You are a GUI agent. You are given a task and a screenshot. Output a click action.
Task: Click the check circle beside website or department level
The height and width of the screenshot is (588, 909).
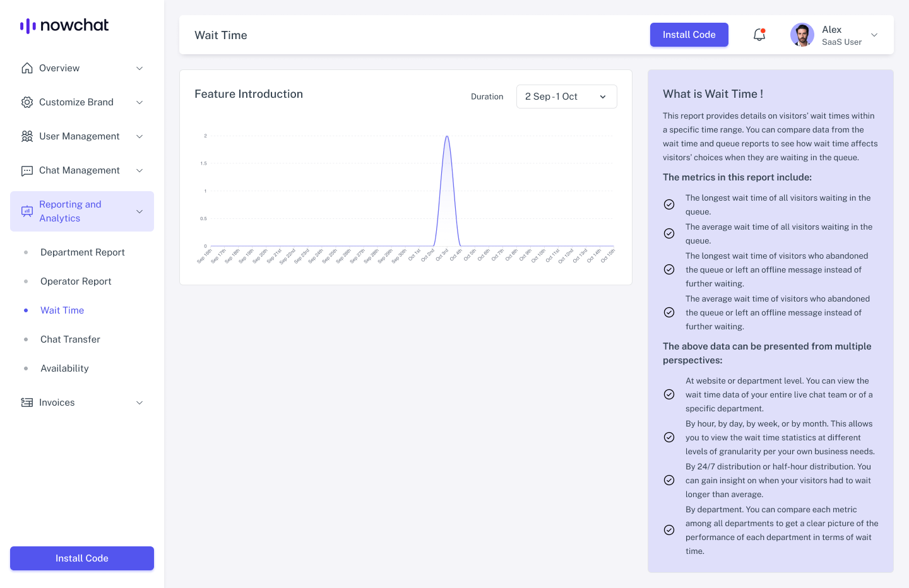pos(669,394)
